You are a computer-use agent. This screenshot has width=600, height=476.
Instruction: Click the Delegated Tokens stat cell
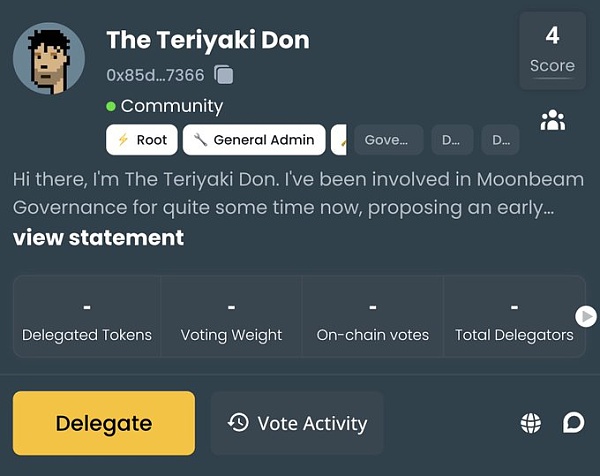87,317
